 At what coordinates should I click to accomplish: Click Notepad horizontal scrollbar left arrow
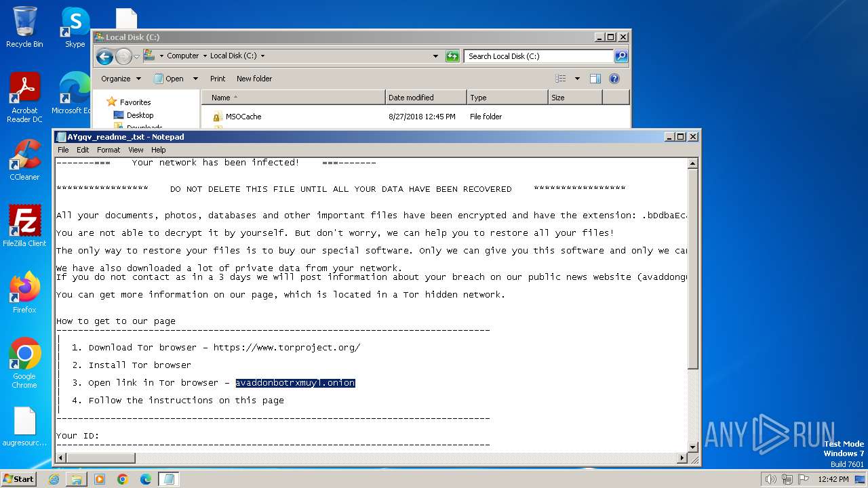point(61,458)
